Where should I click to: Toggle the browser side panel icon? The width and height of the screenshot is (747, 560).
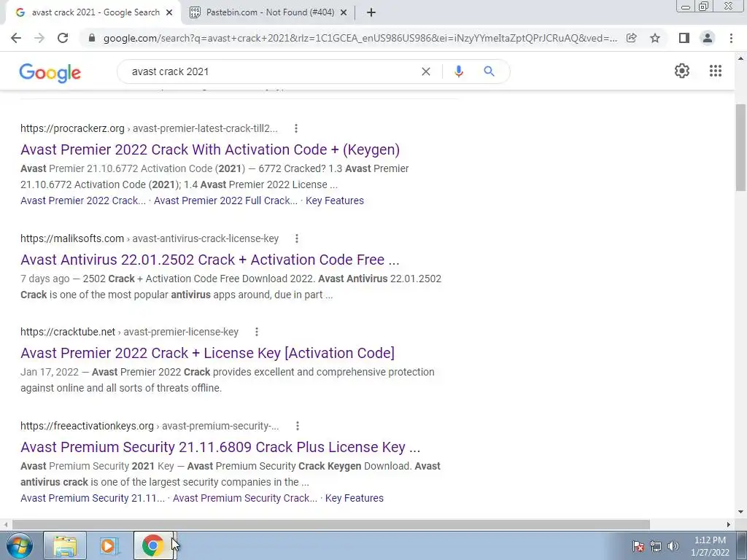pos(684,38)
